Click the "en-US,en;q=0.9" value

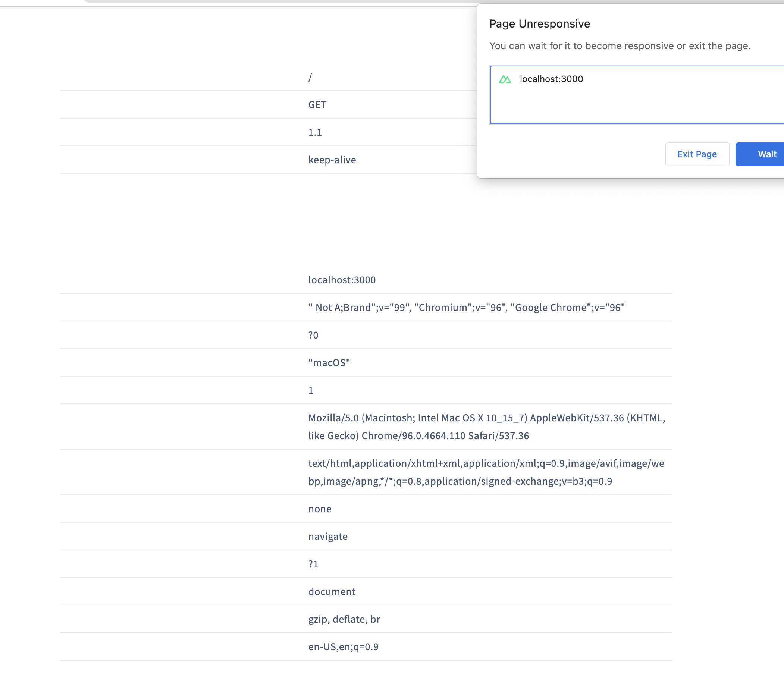point(343,647)
